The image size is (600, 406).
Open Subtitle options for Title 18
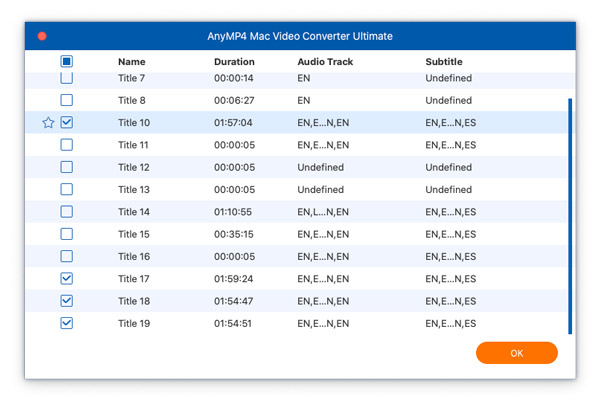(451, 301)
